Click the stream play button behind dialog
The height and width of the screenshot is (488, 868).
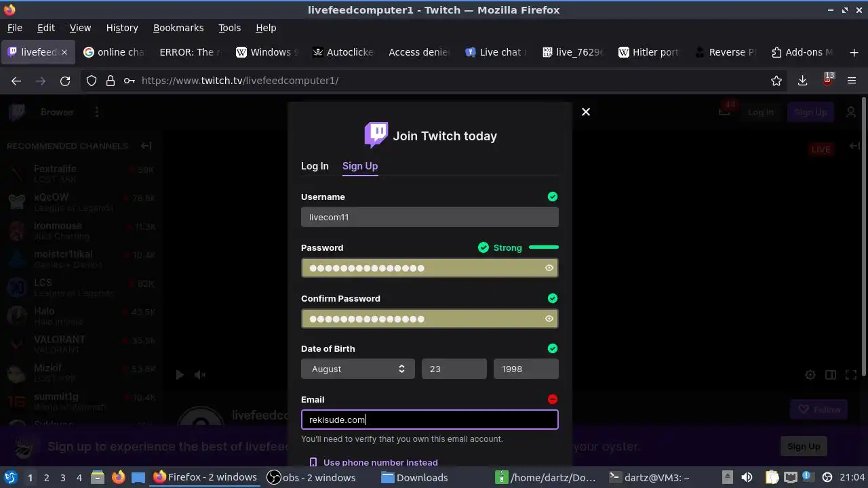pos(180,374)
